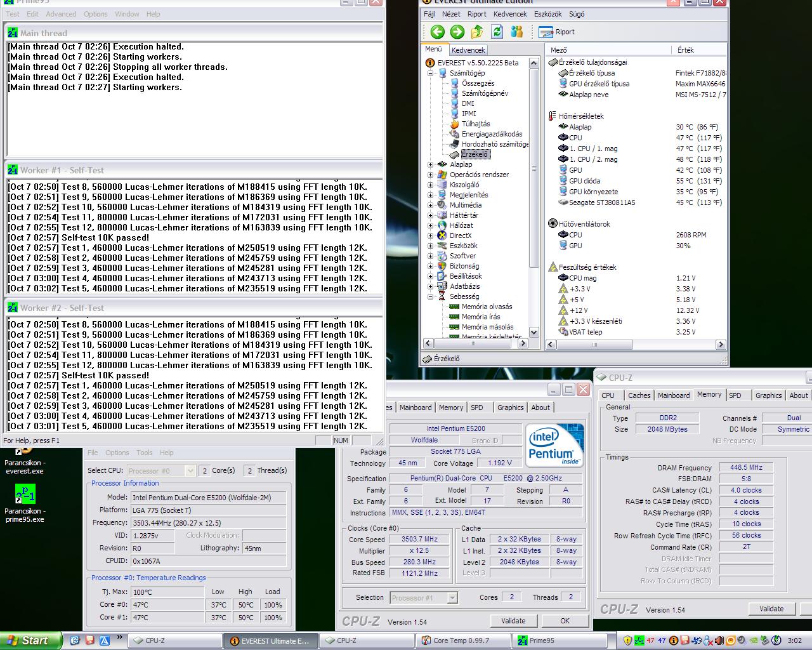Switch to Prime95 taskbar button
This screenshot has width=812, height=650.
[558, 640]
